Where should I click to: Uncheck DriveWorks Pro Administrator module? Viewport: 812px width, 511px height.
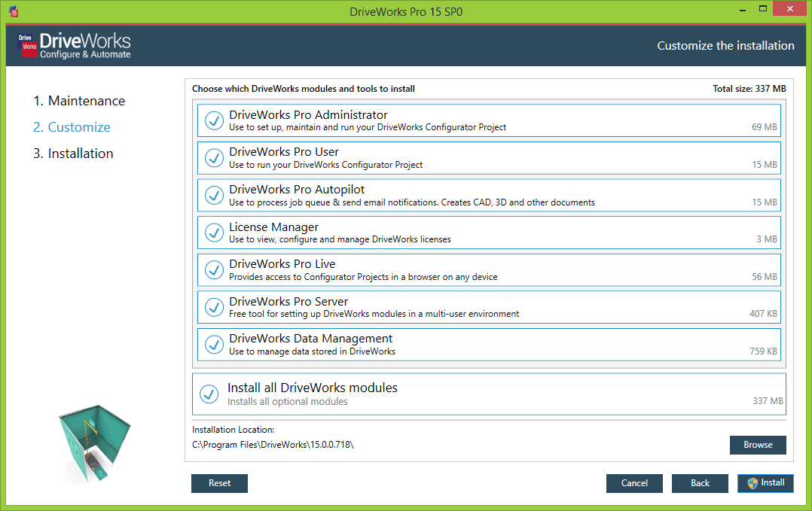coord(214,120)
